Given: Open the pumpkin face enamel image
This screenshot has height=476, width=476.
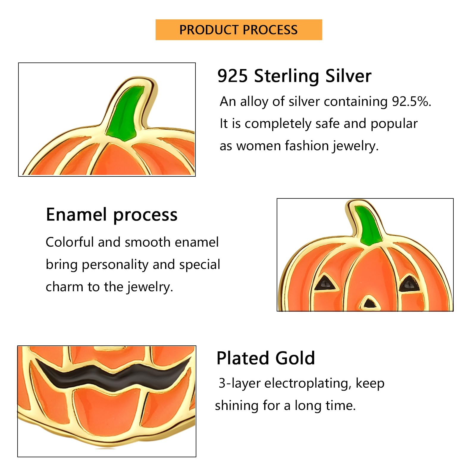Looking at the screenshot, I should (365, 255).
